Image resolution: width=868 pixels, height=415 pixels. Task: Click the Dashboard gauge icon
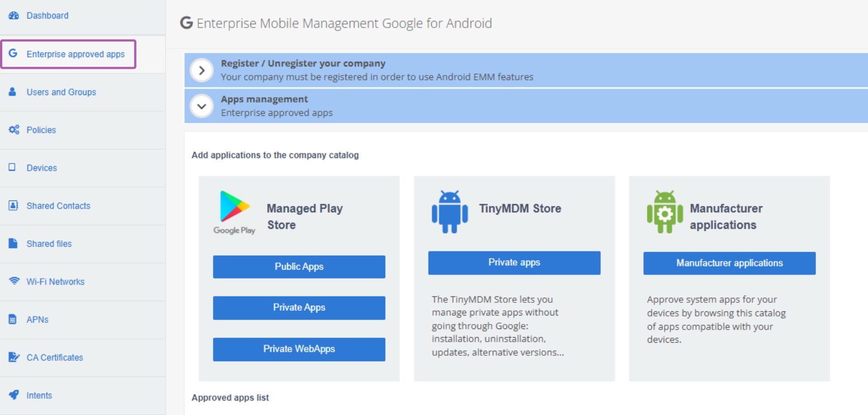pos(14,15)
